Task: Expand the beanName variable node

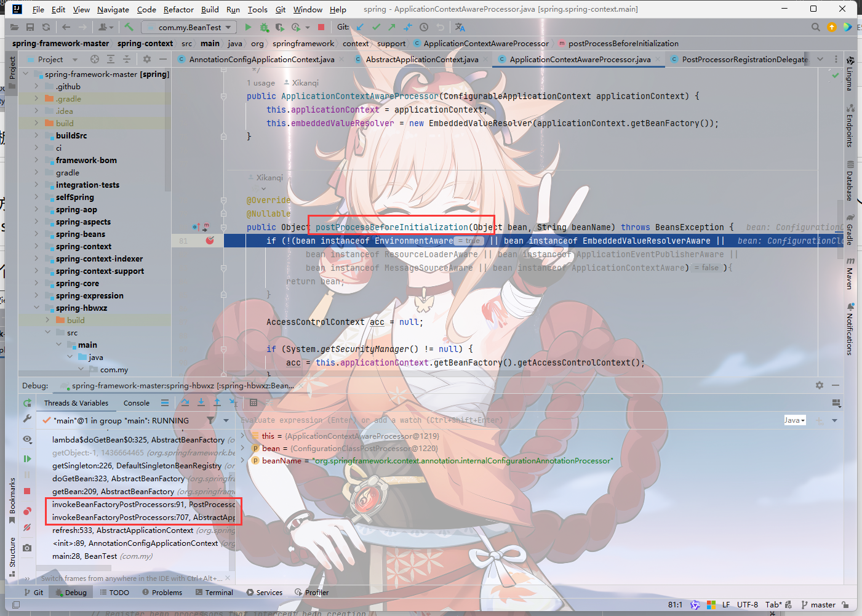Action: click(x=243, y=460)
